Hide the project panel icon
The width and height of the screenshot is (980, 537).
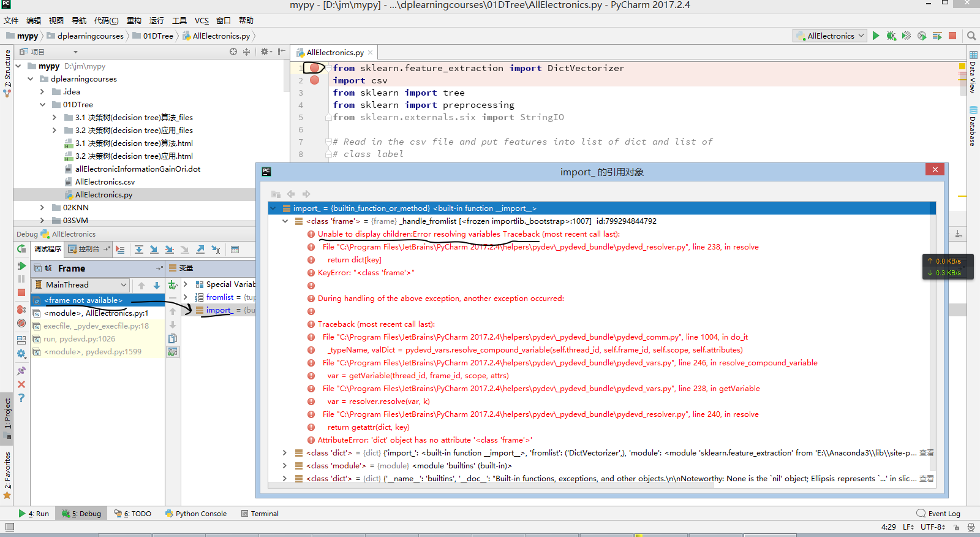tap(281, 51)
